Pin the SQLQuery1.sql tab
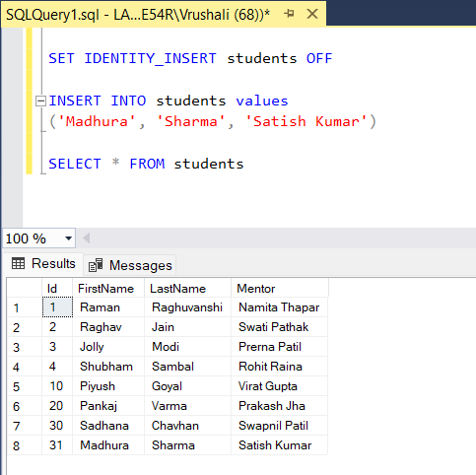This screenshot has width=476, height=475. (289, 14)
